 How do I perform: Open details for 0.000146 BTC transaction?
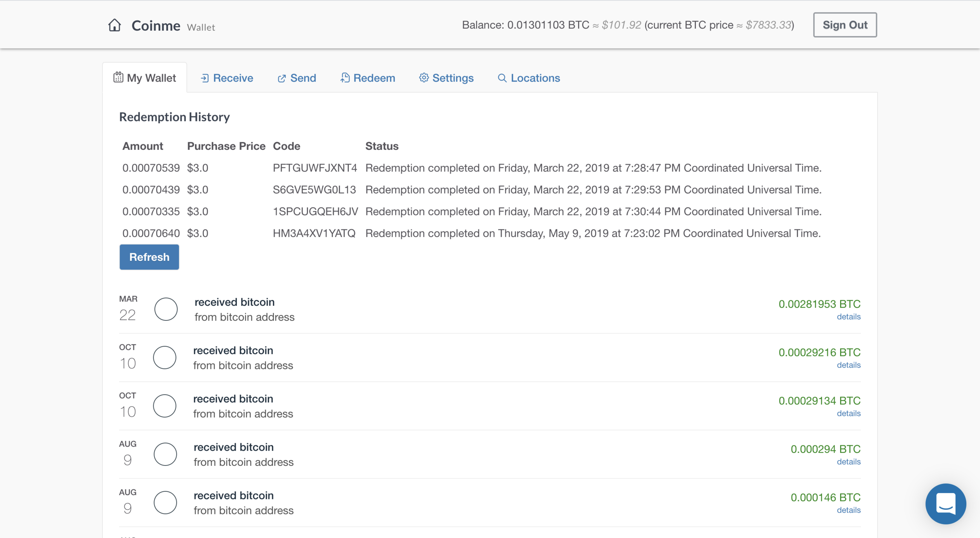coord(848,510)
